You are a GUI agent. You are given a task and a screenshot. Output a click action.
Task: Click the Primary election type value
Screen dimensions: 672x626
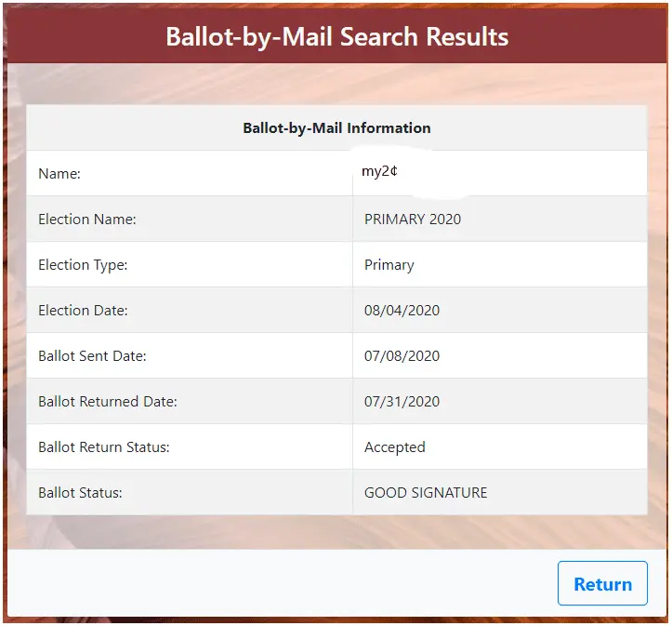[389, 265]
